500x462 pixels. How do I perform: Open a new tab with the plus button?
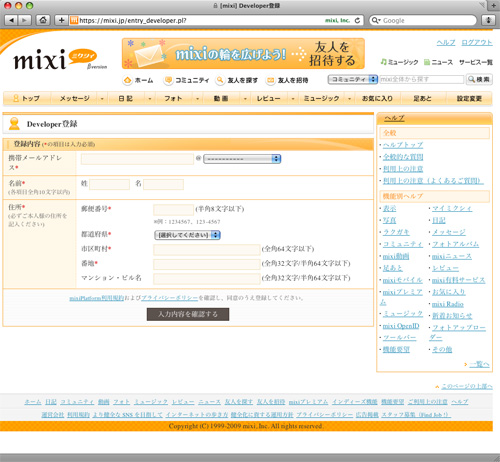point(494,5)
